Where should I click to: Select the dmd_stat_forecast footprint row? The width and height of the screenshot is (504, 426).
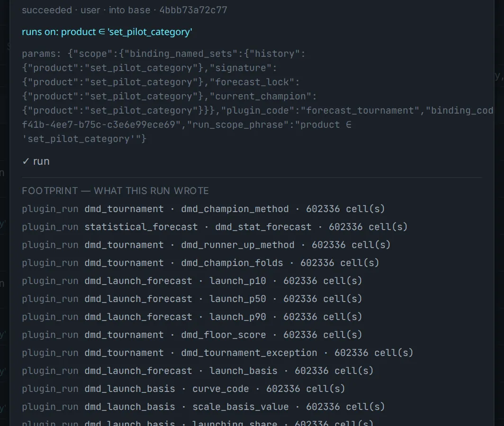click(x=215, y=227)
